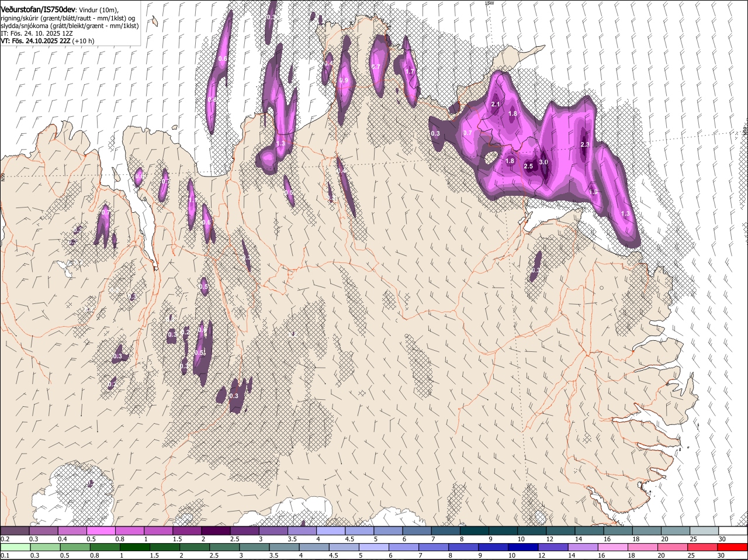Click the top-row legend label "30"
748x560 pixels.
pos(722,539)
